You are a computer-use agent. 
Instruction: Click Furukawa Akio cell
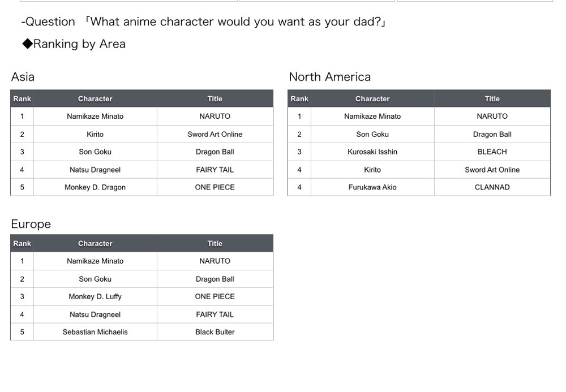(x=372, y=187)
